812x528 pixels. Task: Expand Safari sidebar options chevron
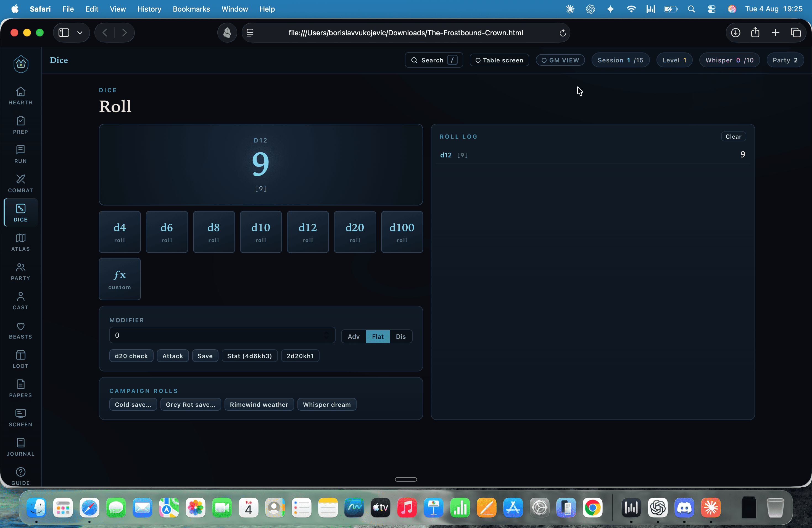[x=80, y=33]
